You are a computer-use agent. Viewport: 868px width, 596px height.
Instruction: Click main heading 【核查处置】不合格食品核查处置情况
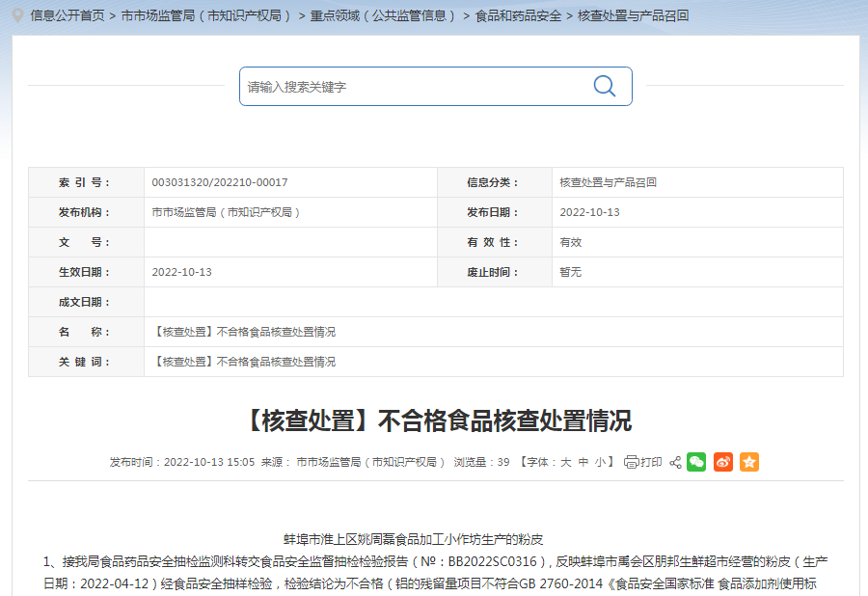436,420
